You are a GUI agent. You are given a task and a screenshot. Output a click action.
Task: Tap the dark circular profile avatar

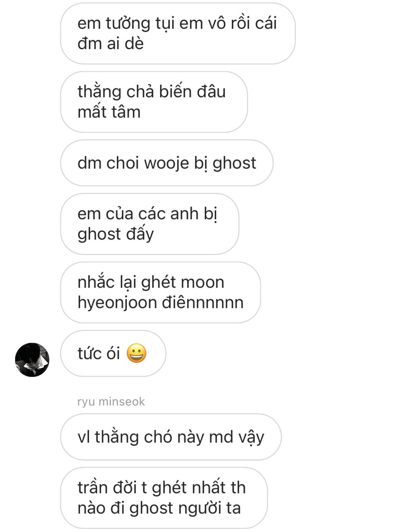coord(32,360)
